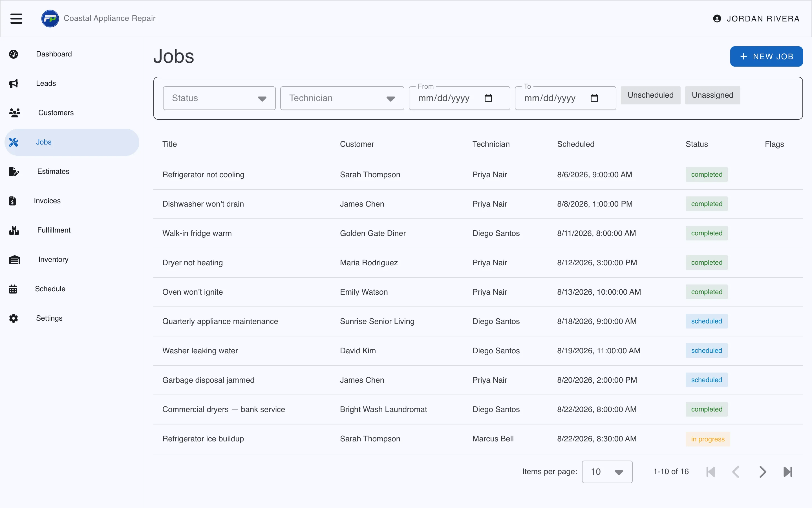Open Dashboard from the sidebar
This screenshot has width=812, height=508.
point(72,54)
